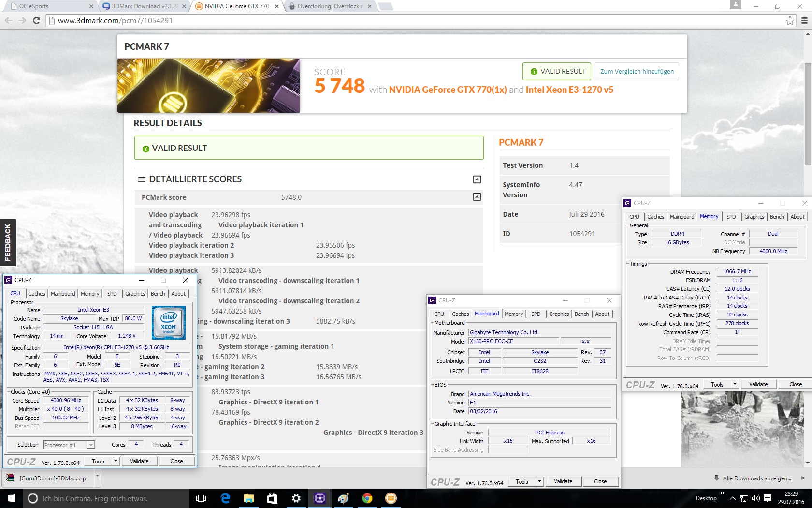Click NVIDIA GeForce GTX 770 link
The width and height of the screenshot is (812, 508).
448,90
